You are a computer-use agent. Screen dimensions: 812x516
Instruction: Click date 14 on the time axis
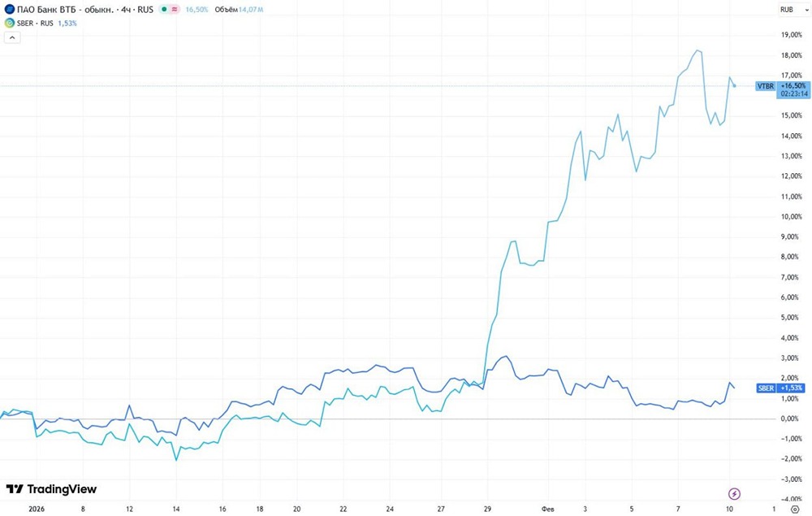176,509
